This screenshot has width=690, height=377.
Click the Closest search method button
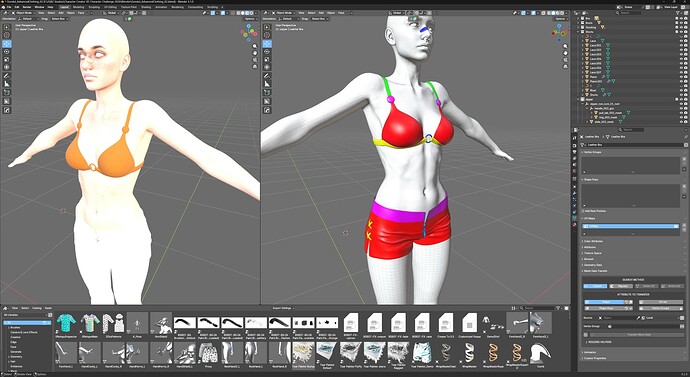click(595, 286)
